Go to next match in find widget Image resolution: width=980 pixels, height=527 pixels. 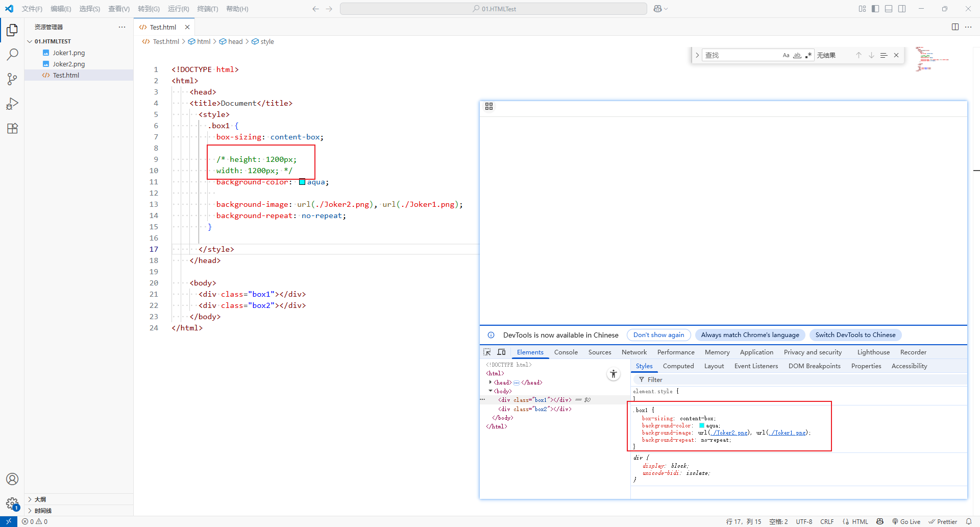pyautogui.click(x=871, y=55)
